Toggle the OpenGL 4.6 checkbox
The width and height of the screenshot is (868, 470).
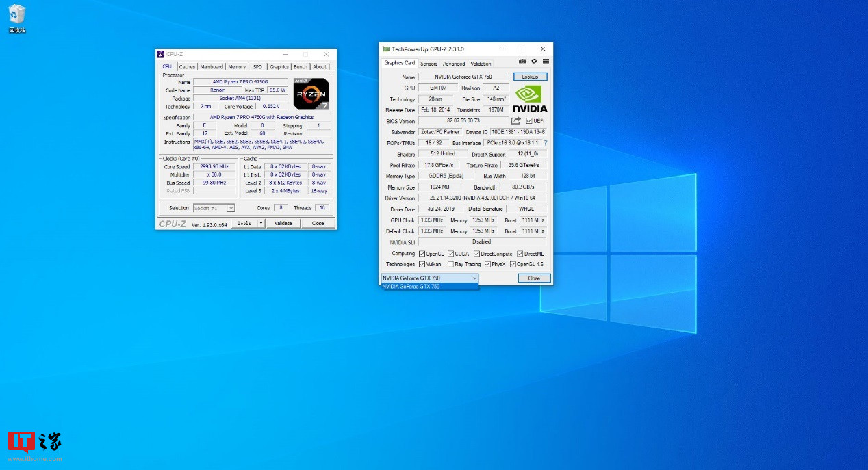[513, 264]
